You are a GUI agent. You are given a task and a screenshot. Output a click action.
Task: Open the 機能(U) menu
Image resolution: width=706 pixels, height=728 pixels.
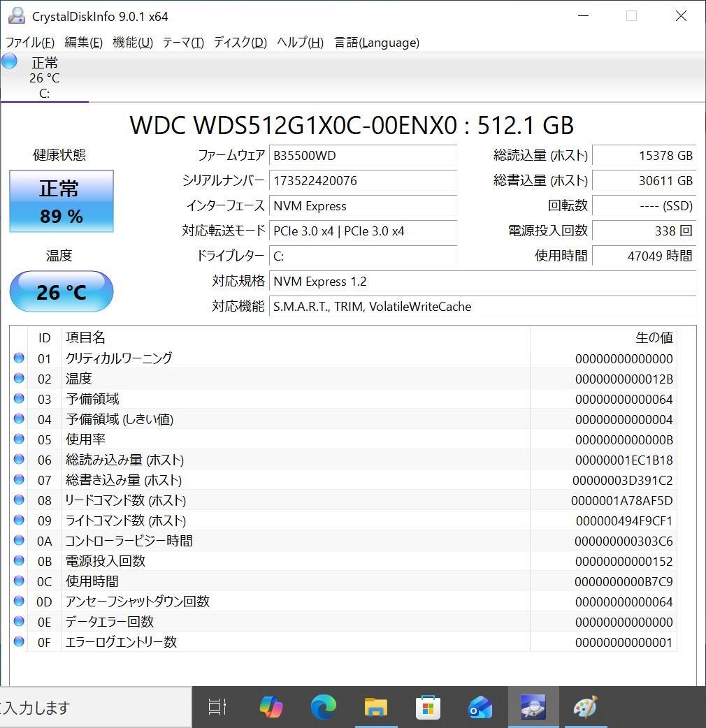pyautogui.click(x=132, y=43)
